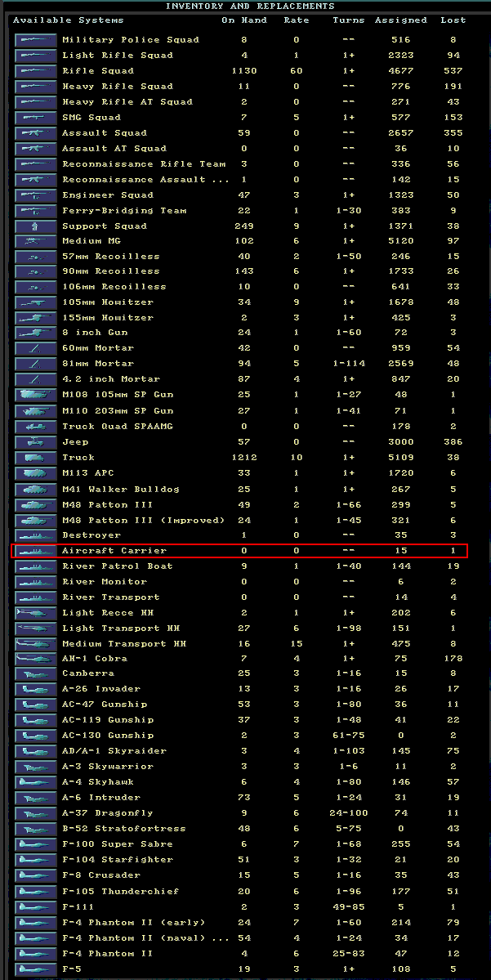
Task: Select F-4 Phantom II (early) entry
Action: tap(134, 923)
